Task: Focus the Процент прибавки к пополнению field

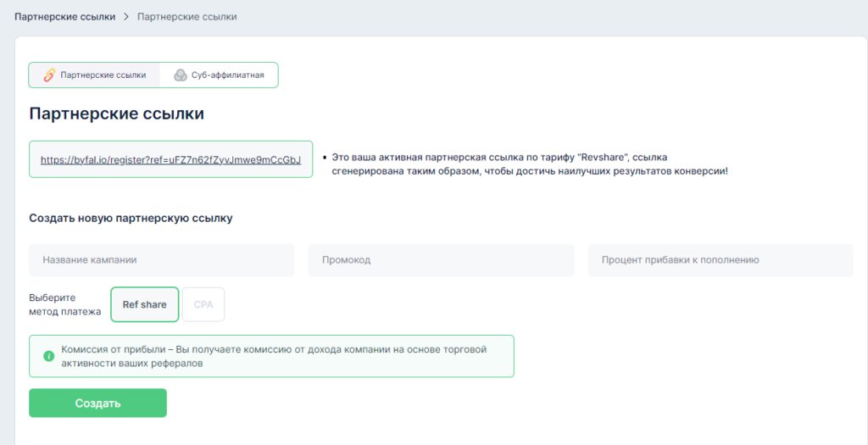Action: [x=721, y=260]
